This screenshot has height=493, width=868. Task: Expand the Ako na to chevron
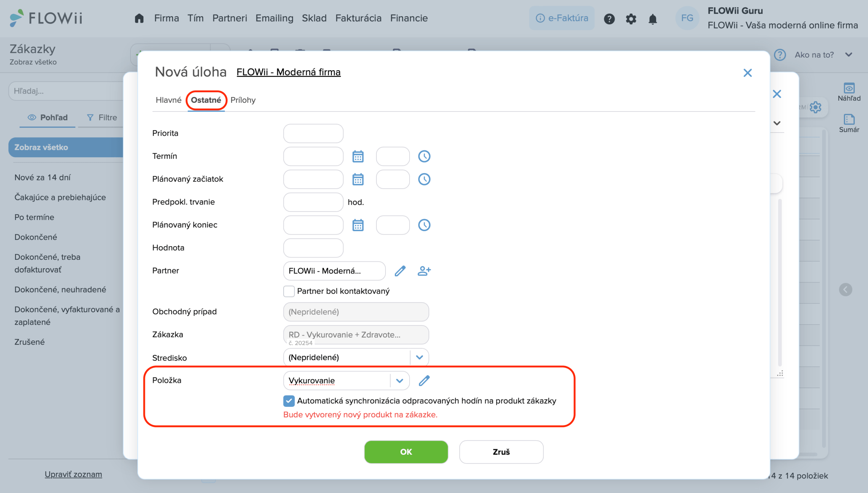[x=848, y=55]
